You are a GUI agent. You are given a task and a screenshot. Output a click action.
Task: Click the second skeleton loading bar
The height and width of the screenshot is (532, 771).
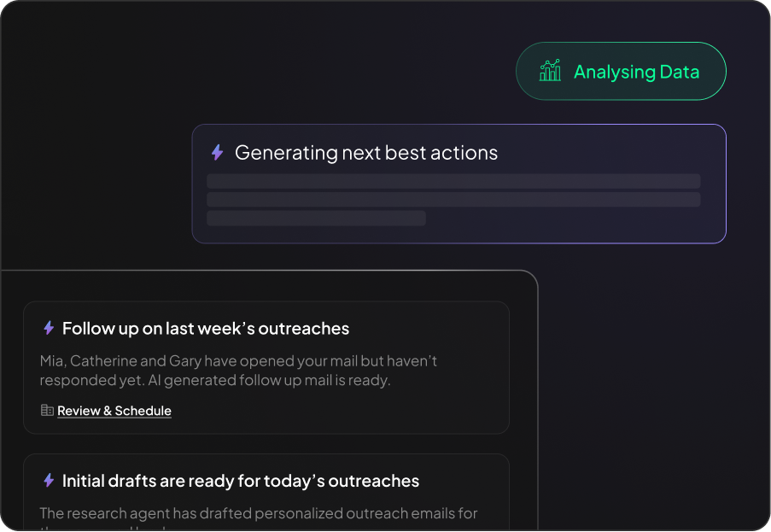tap(453, 199)
